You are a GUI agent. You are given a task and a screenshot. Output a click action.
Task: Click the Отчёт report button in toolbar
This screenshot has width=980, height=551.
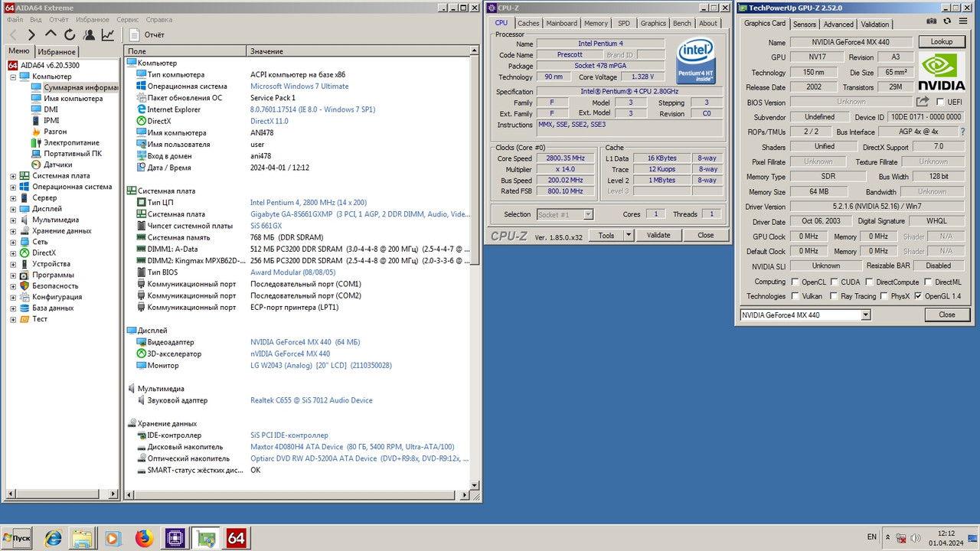click(x=147, y=34)
